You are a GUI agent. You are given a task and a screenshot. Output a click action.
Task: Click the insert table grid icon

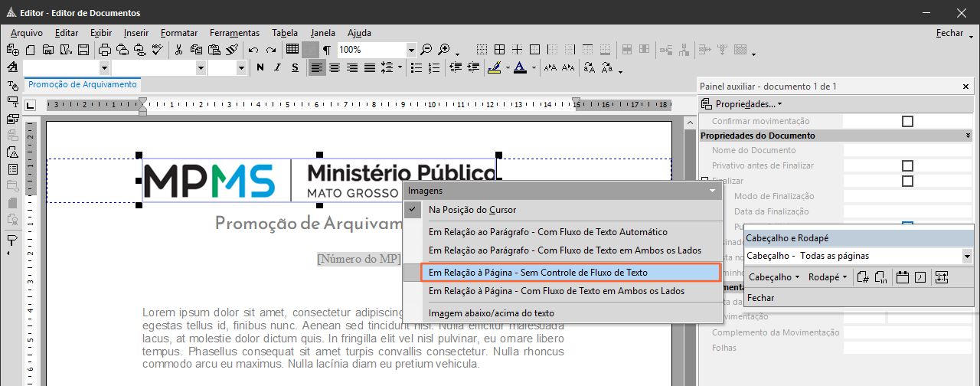point(292,49)
